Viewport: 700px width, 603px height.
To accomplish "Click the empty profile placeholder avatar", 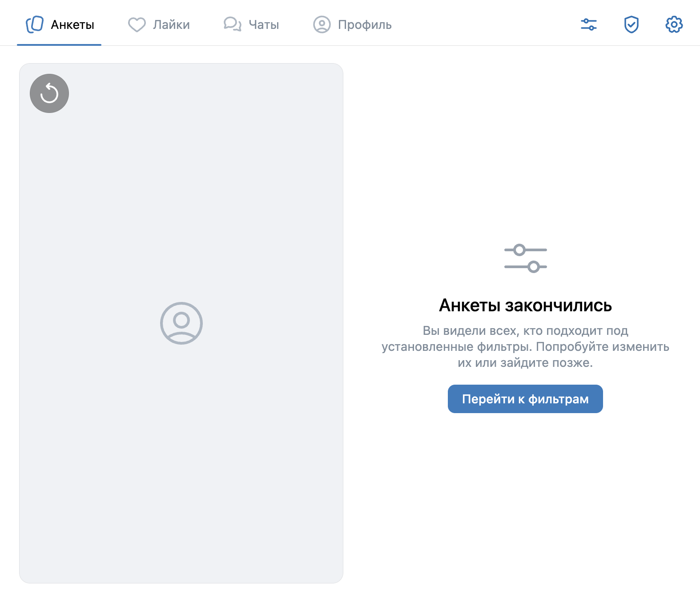I will click(x=181, y=323).
